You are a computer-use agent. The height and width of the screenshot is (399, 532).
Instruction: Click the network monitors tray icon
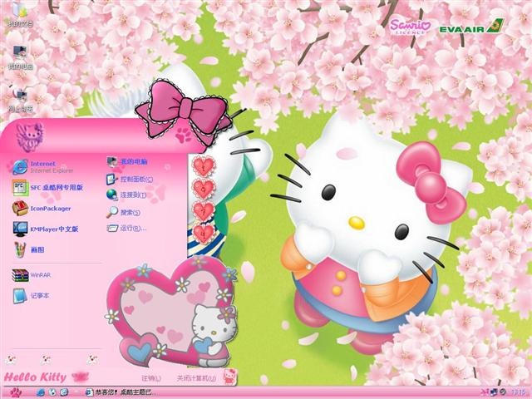coord(495,393)
